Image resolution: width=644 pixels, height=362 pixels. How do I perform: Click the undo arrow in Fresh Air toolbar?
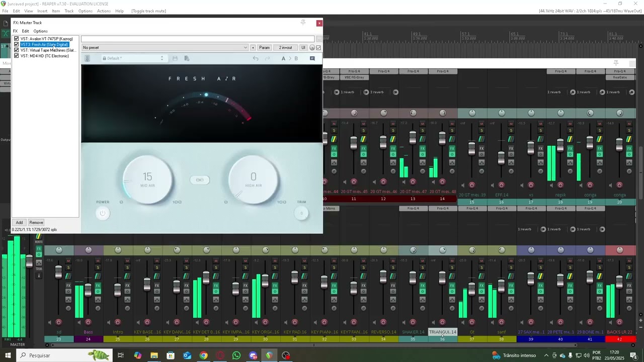pos(256,58)
